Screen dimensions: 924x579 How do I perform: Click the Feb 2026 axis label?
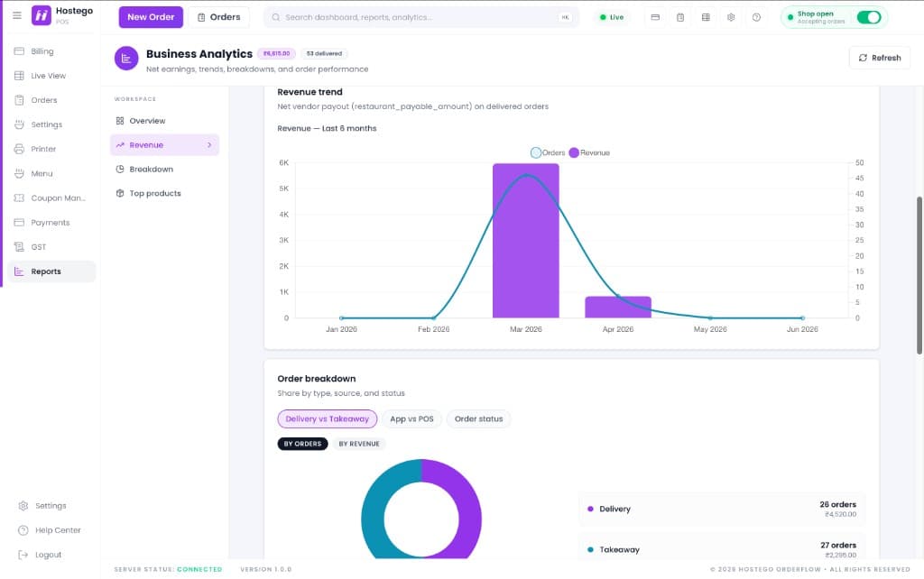433,329
